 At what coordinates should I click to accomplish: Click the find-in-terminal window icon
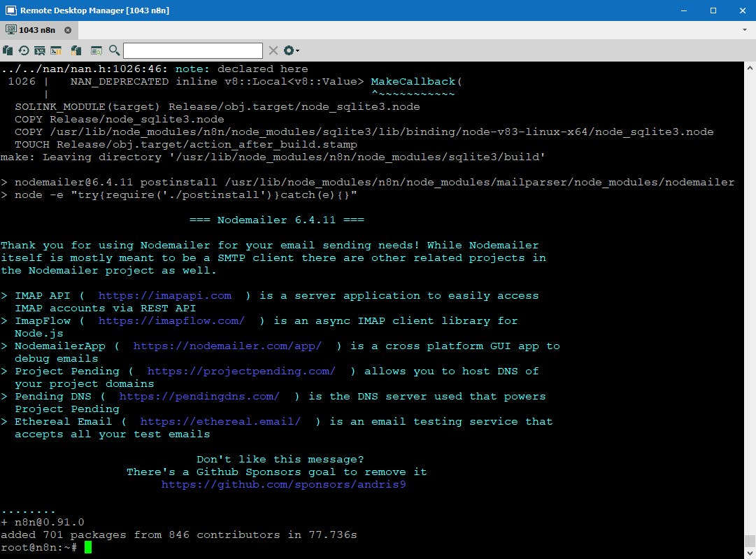tap(97, 50)
